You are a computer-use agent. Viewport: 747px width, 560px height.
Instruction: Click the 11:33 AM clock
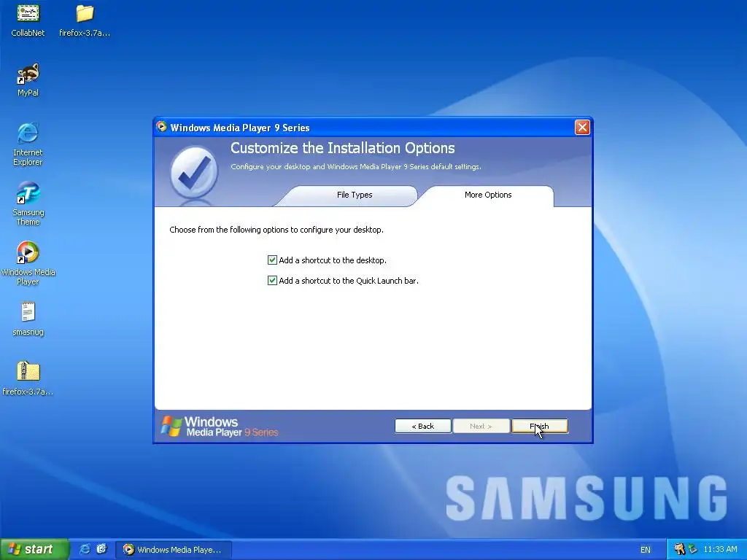(x=720, y=549)
